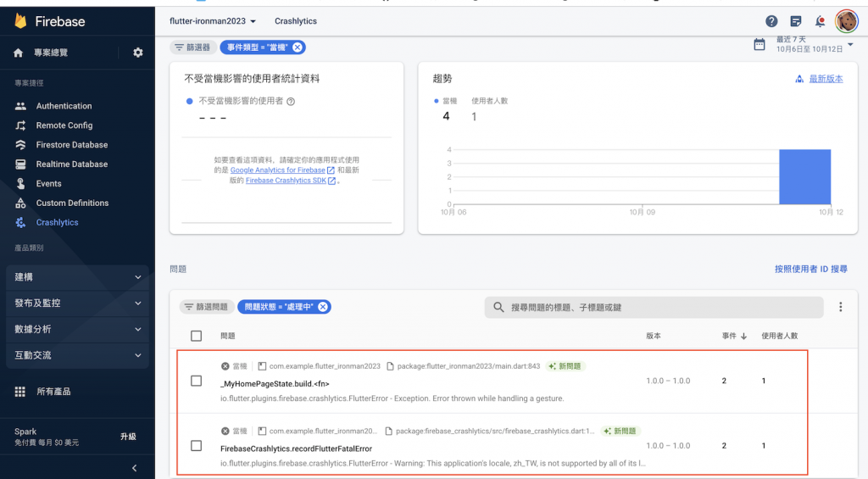The image size is (868, 479).
Task: Open the three-dot more options menu
Action: point(840,307)
